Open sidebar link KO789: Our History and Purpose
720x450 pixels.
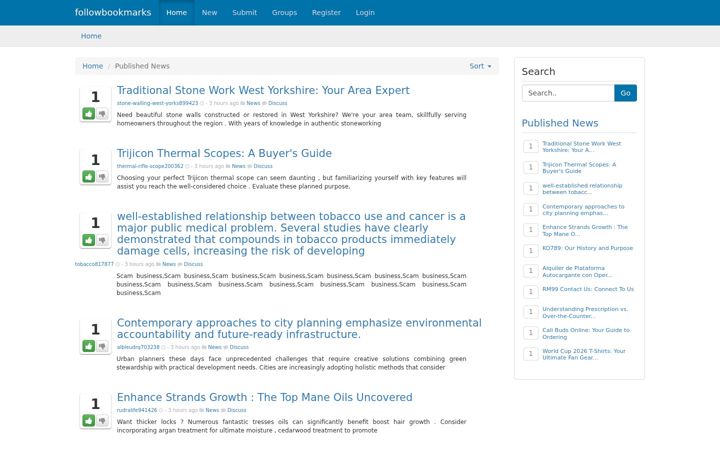tap(587, 248)
